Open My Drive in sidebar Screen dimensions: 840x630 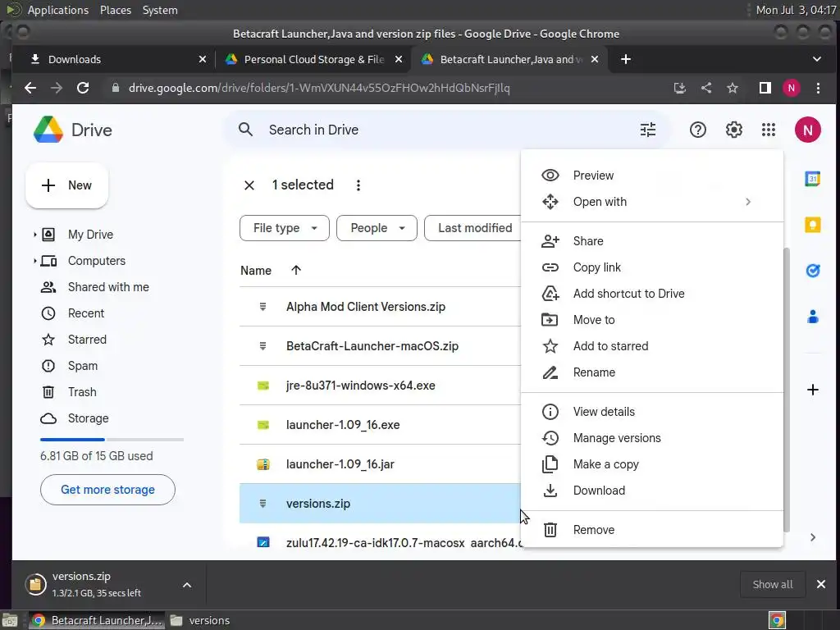(x=90, y=235)
